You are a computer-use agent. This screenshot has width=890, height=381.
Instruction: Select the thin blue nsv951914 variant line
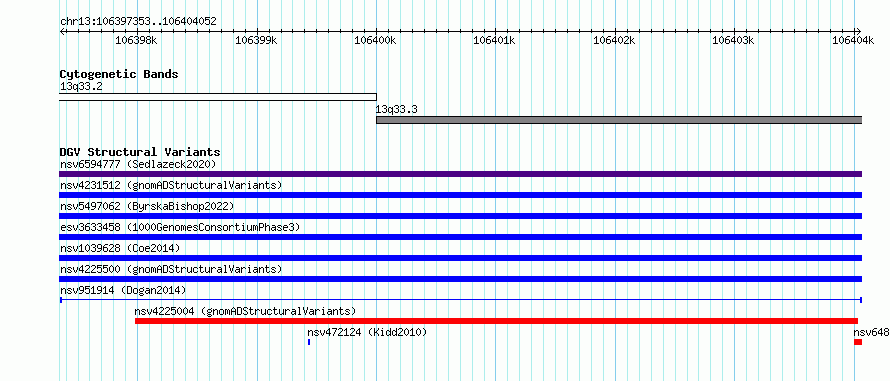point(461,299)
